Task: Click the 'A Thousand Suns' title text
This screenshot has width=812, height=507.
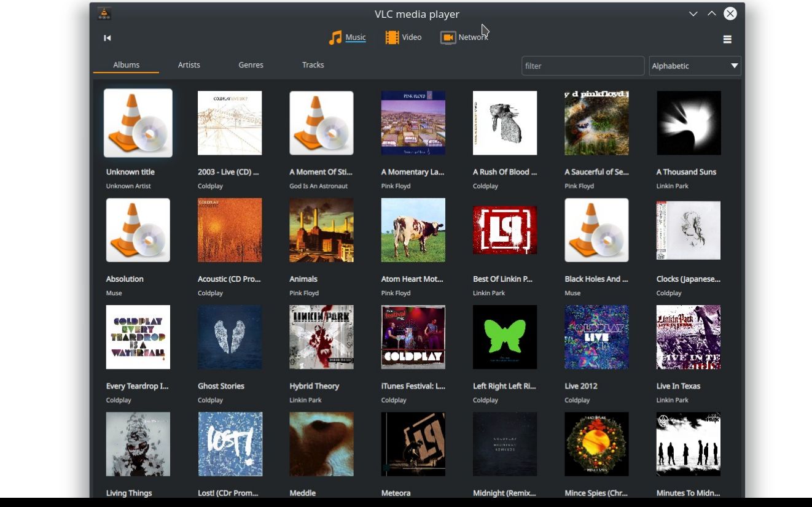Action: coord(686,172)
